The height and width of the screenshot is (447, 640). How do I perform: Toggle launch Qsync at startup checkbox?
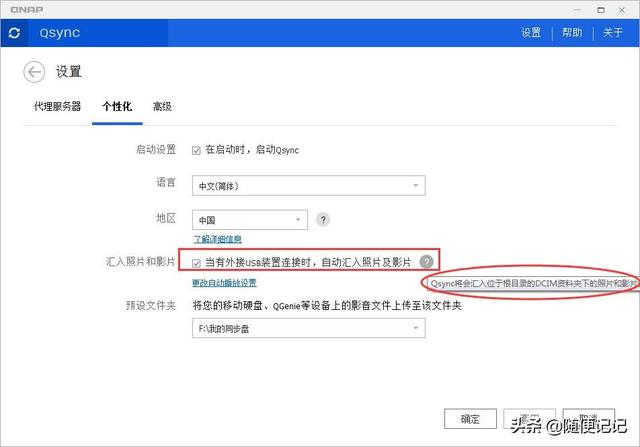(196, 151)
